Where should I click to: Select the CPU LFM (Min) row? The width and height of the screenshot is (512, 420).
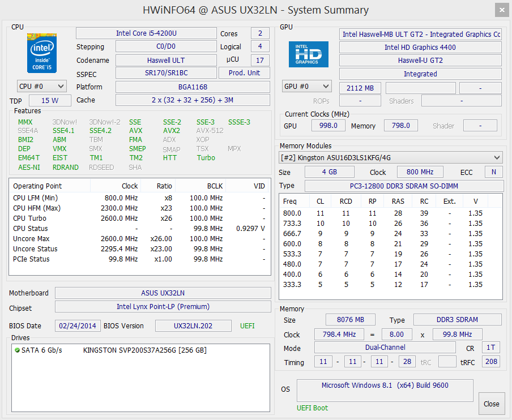point(140,198)
